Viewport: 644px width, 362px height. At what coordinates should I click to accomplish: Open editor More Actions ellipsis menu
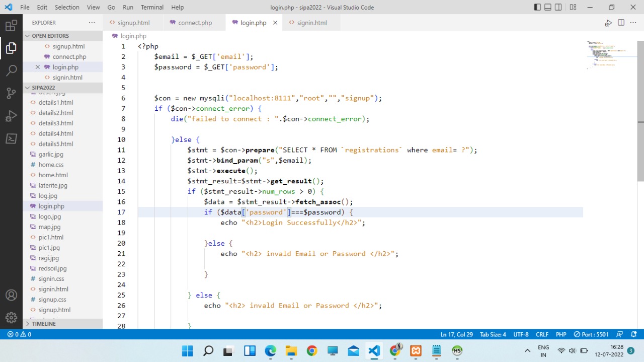point(633,23)
